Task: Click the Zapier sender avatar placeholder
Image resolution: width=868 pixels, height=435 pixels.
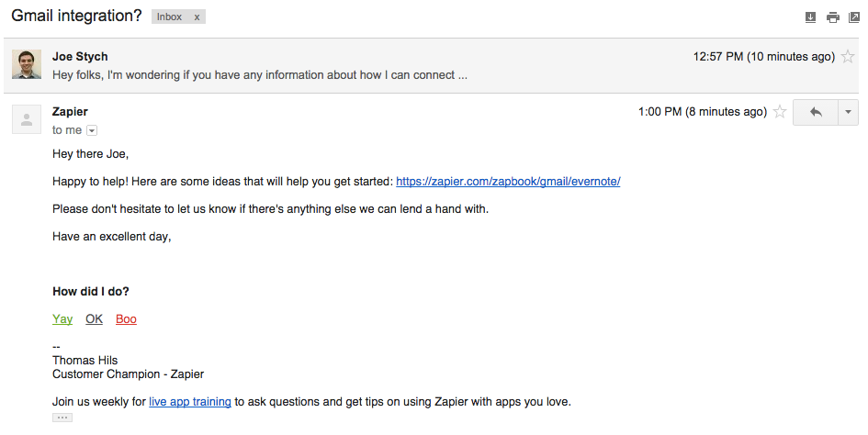Action: coord(27,119)
